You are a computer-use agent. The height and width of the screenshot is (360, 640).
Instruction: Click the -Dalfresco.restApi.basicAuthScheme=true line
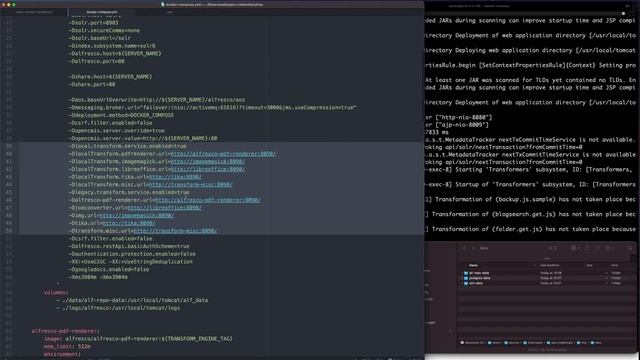click(x=129, y=246)
